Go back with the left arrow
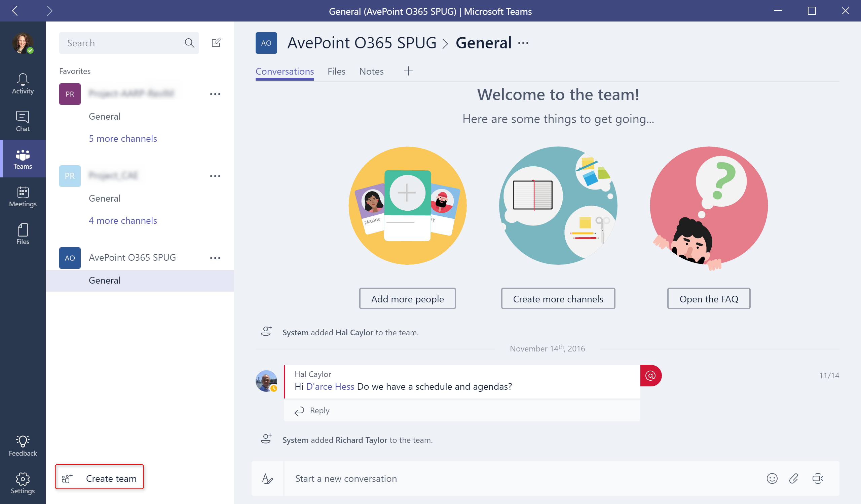Image resolution: width=861 pixels, height=504 pixels. pos(15,11)
